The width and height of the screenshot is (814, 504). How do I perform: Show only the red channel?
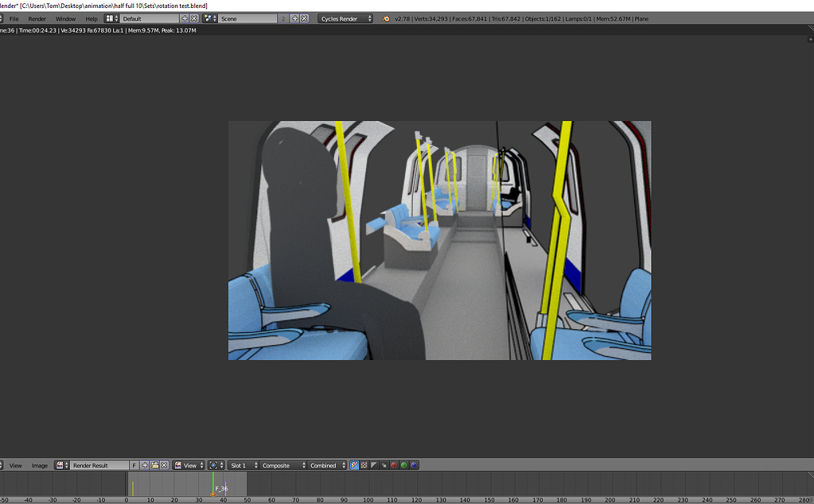click(394, 466)
